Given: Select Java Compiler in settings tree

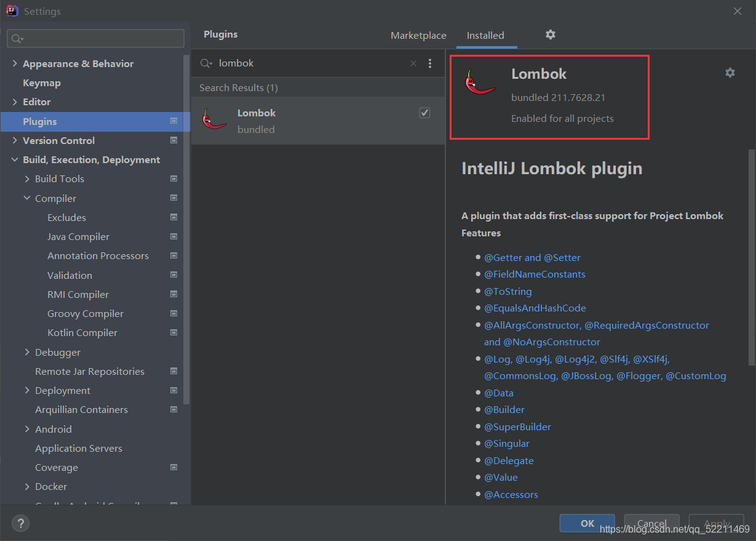Looking at the screenshot, I should [78, 236].
